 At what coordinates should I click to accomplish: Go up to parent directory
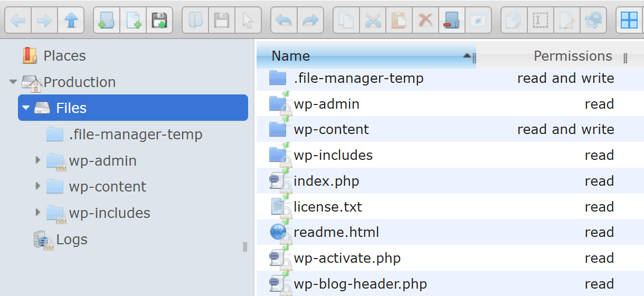(x=71, y=21)
